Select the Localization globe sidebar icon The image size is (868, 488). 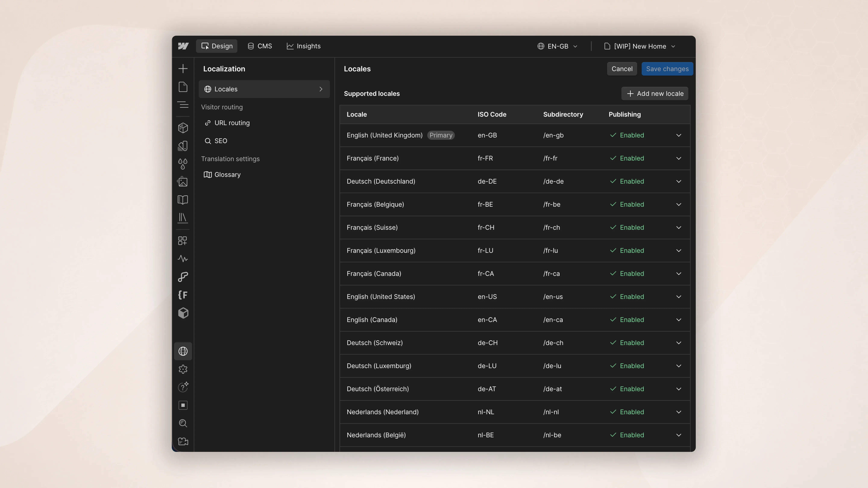[x=183, y=351]
